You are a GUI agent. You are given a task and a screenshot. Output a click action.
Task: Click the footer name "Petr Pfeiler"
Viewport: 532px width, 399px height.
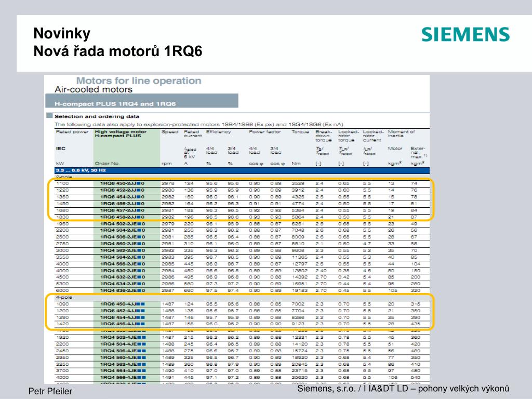[50, 391]
